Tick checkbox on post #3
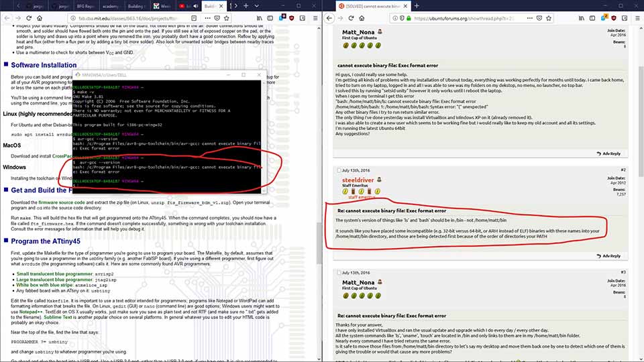Image resolution: width=644 pixels, height=362 pixels. [339, 273]
